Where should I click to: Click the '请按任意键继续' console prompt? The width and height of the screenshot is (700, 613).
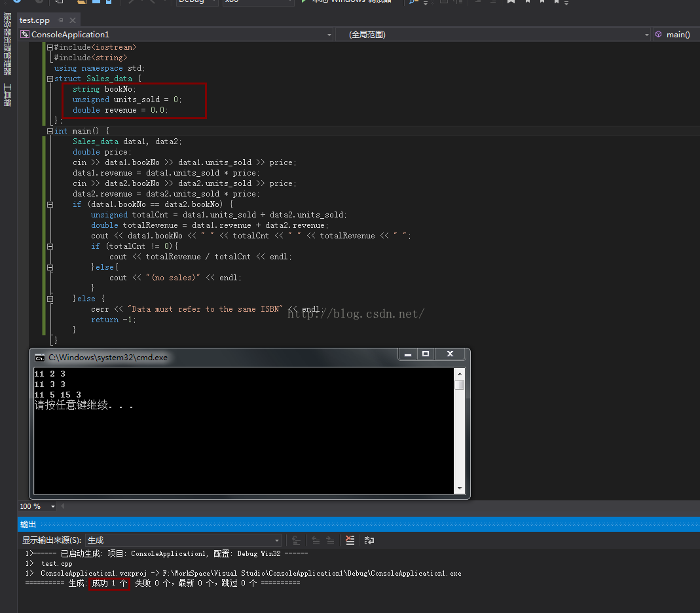click(84, 405)
